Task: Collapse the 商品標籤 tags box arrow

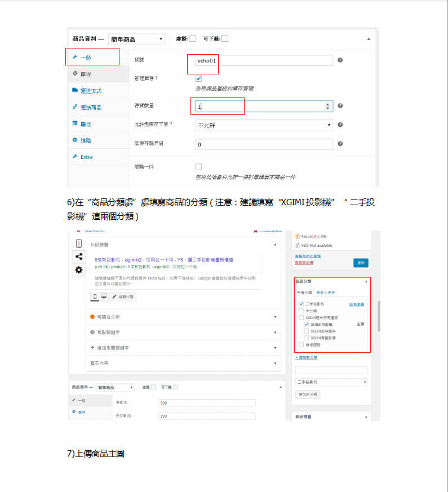Action: coord(366,416)
